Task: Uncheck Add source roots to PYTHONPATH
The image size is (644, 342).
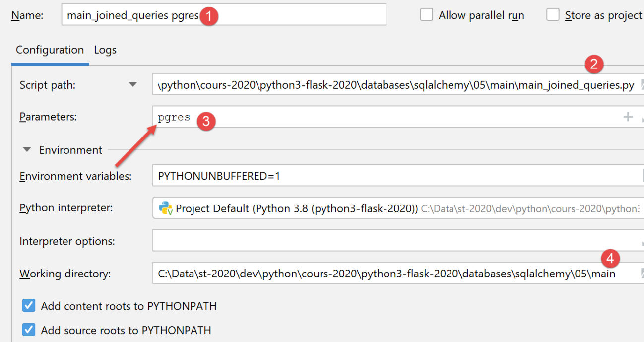Action: (x=29, y=330)
